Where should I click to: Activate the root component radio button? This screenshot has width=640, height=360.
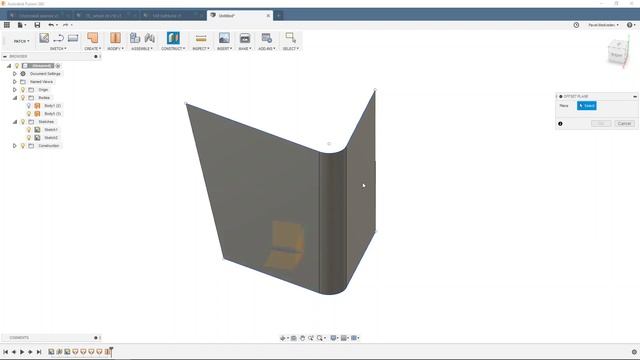[x=58, y=66]
